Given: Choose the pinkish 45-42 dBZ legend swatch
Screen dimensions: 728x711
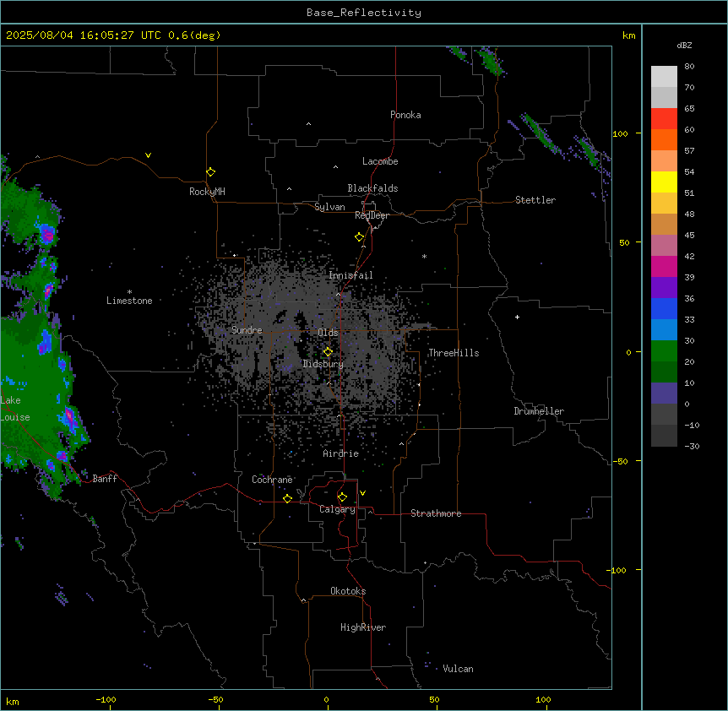Looking at the screenshot, I should [664, 246].
